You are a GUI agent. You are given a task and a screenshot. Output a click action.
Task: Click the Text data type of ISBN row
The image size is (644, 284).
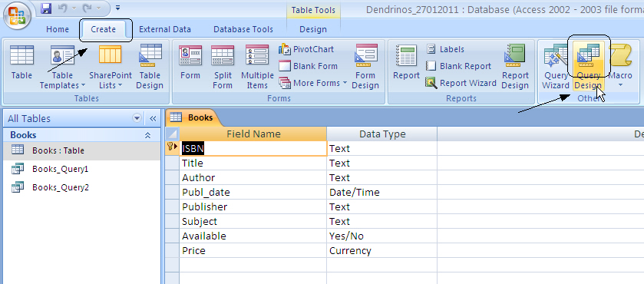[x=382, y=148]
